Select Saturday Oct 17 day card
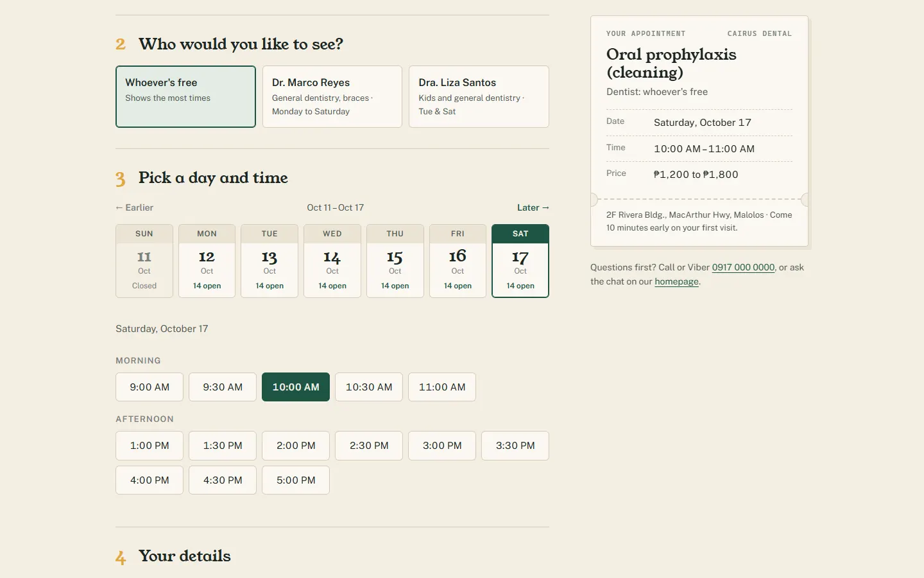Image resolution: width=924 pixels, height=578 pixels. [x=520, y=261]
